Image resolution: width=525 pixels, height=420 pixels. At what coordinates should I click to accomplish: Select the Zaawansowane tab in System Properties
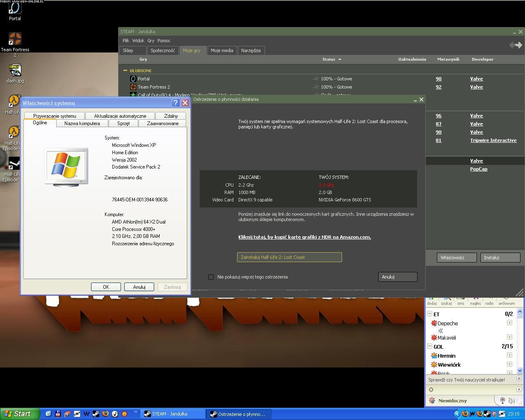pos(163,123)
